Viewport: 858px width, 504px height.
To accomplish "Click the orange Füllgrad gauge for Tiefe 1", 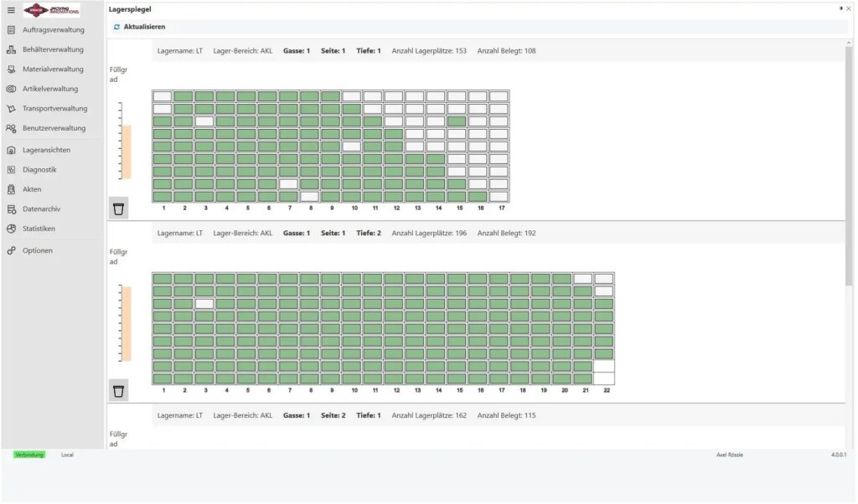I will (x=127, y=152).
